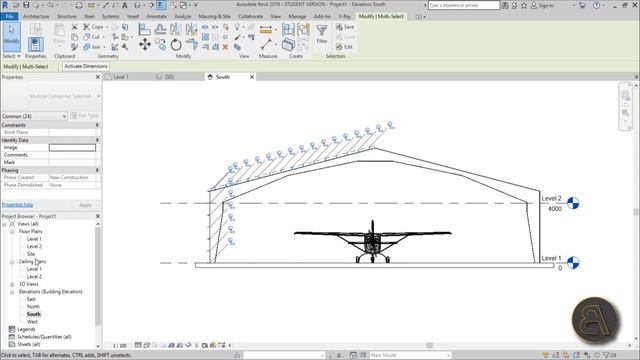Collapse the Constraints section in Properties

97,125
